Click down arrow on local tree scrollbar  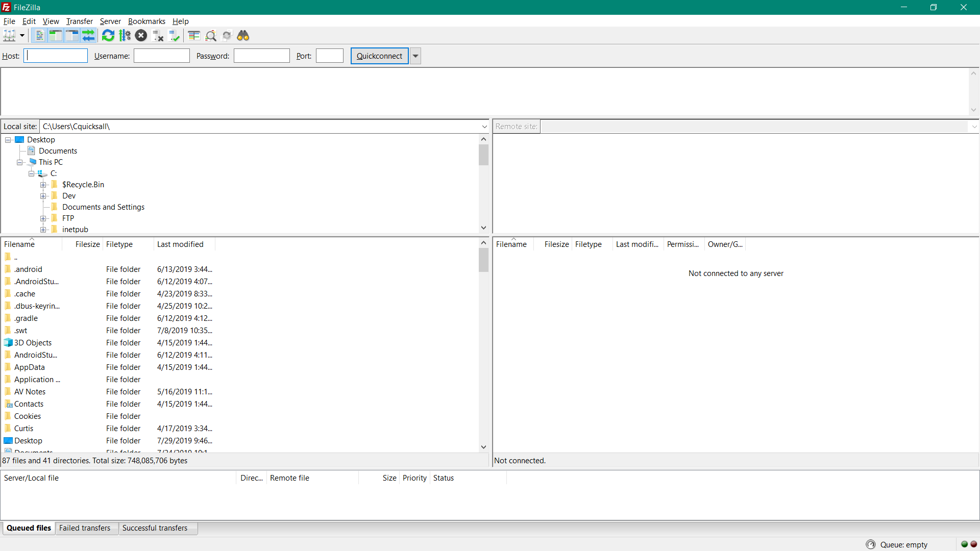pyautogui.click(x=484, y=228)
